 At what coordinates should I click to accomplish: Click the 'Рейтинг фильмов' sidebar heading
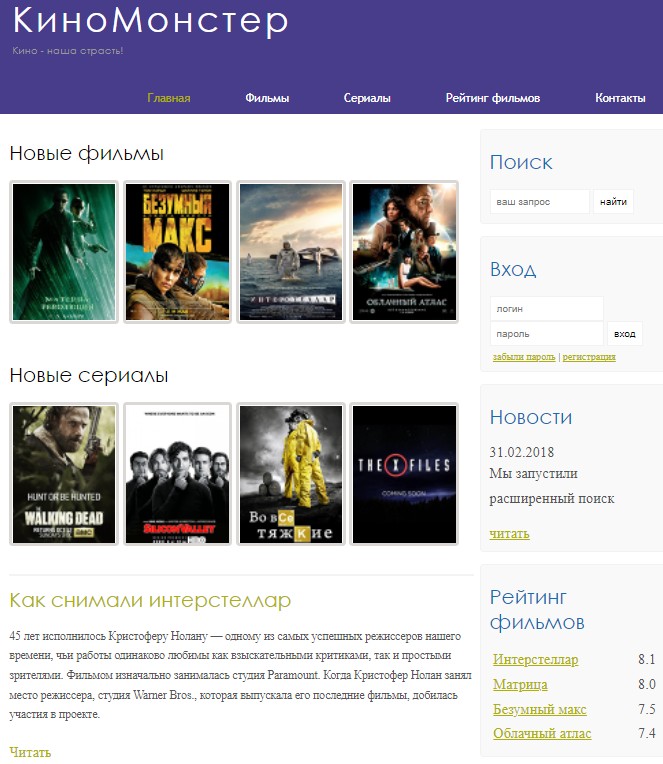[537, 610]
